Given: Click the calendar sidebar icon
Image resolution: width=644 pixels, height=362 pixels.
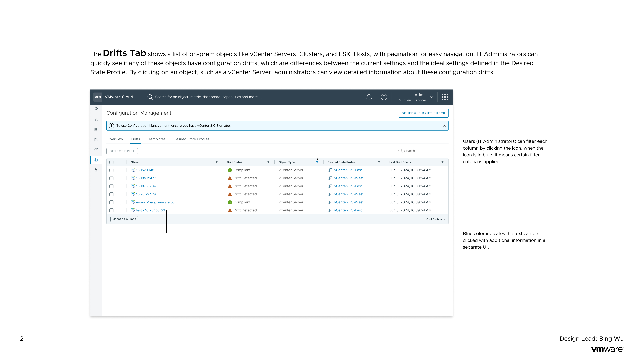Looking at the screenshot, I should (96, 140).
